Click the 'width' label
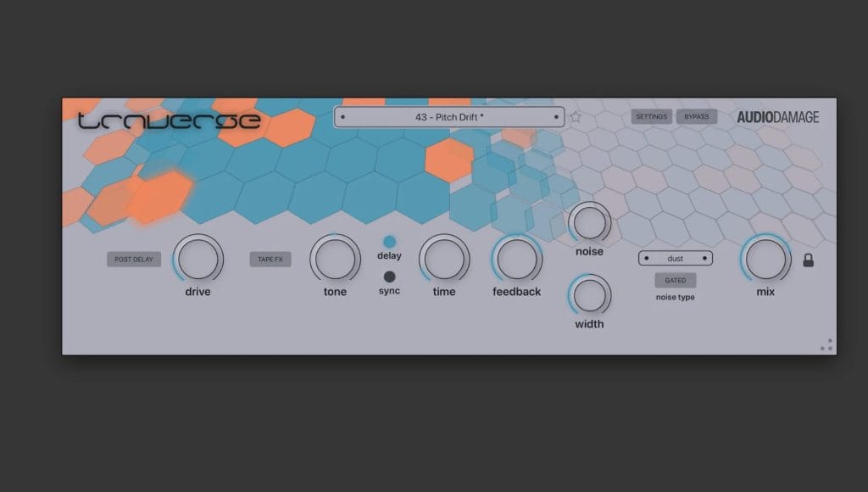The height and width of the screenshot is (492, 868). (x=590, y=324)
